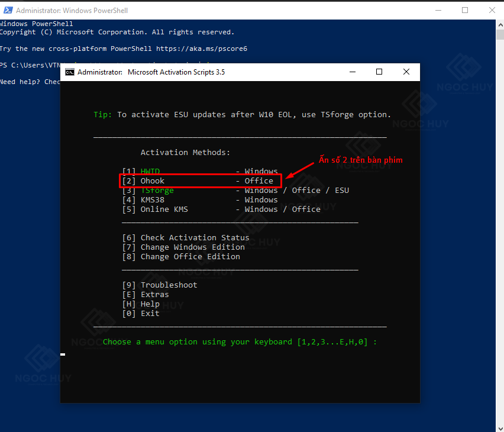Click the '[E] Extras' line
Image resolution: width=504 pixels, height=432 pixels.
click(146, 295)
